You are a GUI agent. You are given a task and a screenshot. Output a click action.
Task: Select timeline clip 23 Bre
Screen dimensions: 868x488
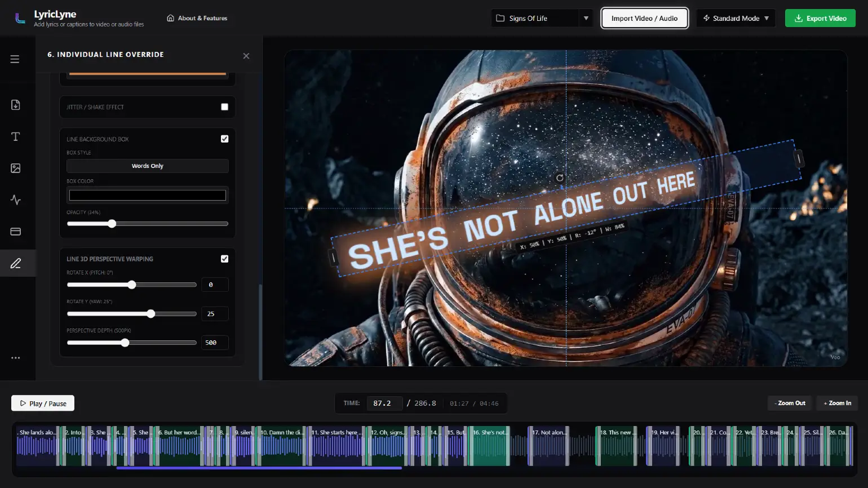pyautogui.click(x=770, y=446)
